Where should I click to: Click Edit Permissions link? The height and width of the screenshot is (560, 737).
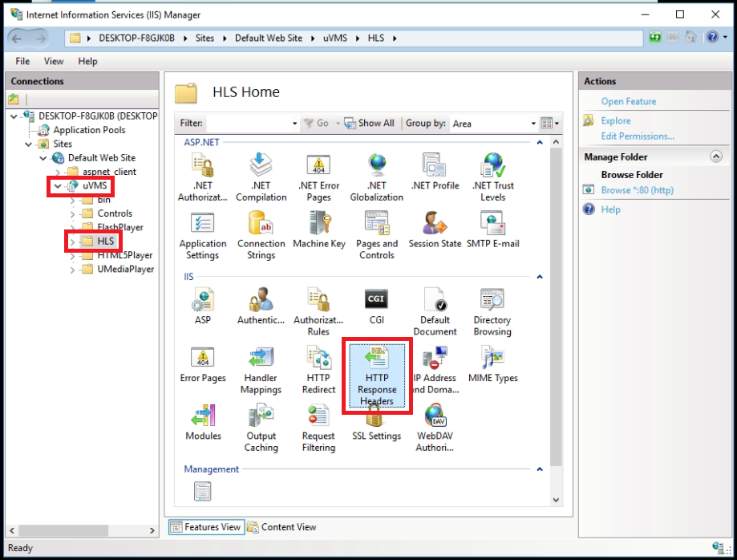tap(638, 136)
